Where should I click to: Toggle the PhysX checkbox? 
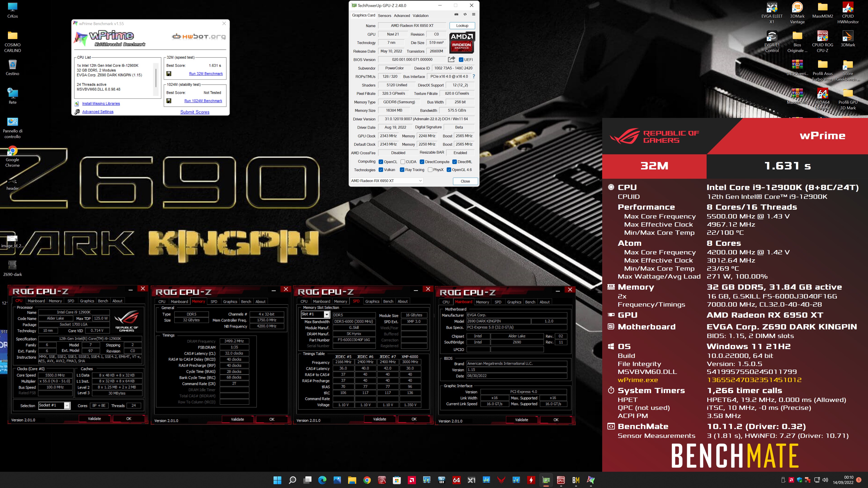click(430, 170)
